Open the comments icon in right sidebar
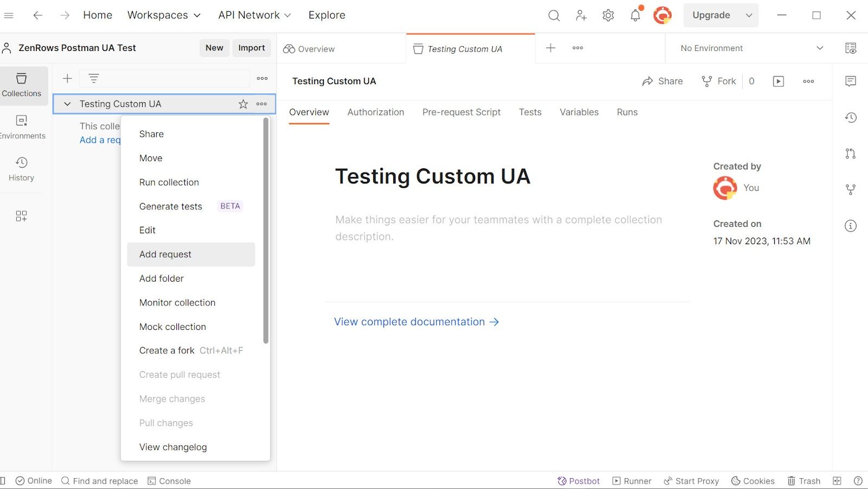Screen dimensions: 868x489 [851, 81]
